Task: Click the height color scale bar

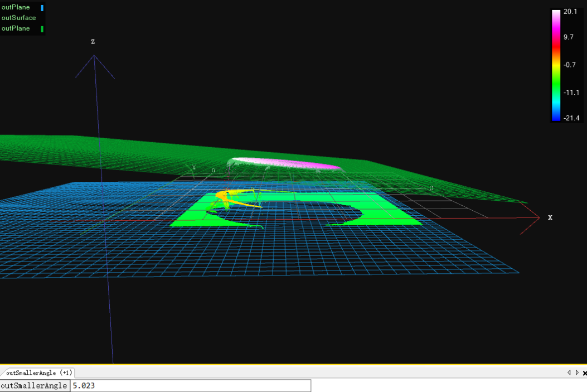Action: (556, 65)
